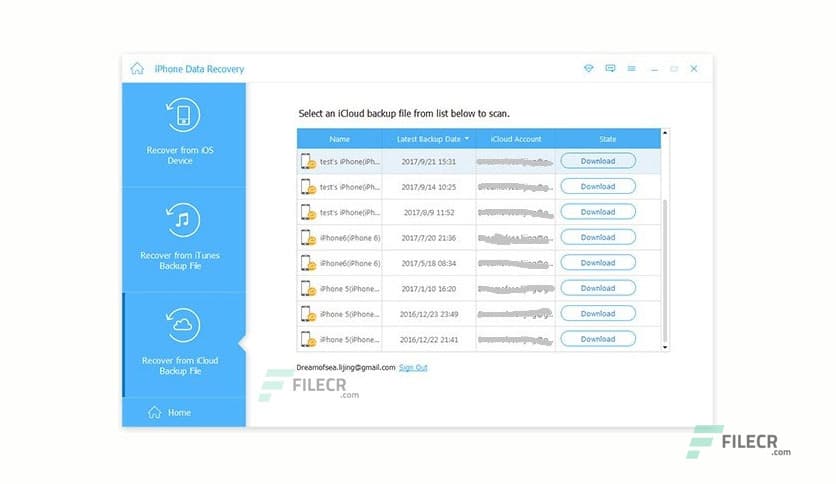This screenshot has height=484, width=836.
Task: Open Recover from iTunes Backup File label
Action: (180, 260)
